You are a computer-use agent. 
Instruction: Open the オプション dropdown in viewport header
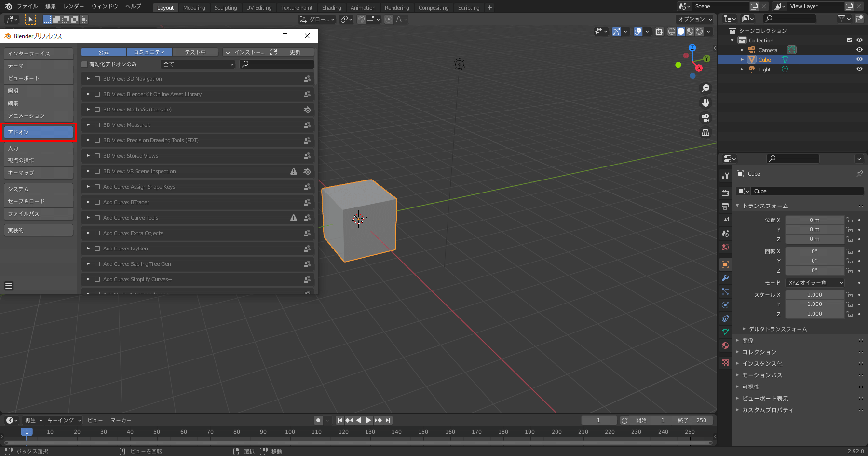[694, 19]
